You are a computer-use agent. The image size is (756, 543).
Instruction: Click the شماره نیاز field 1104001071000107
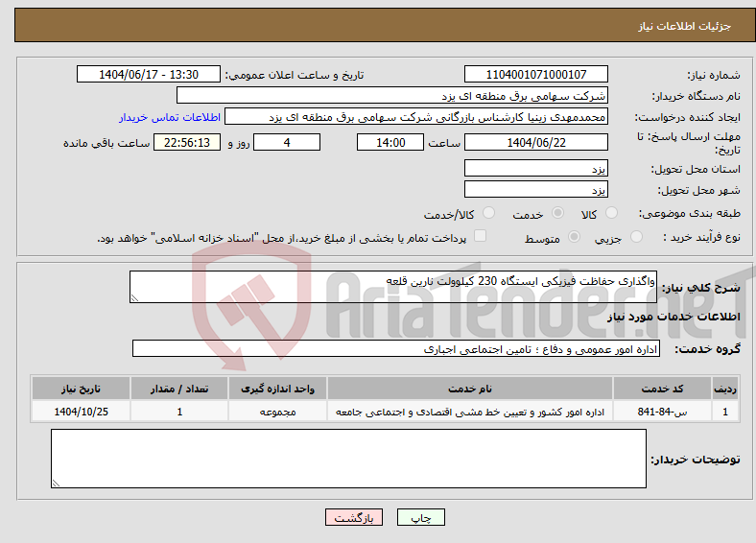click(535, 74)
